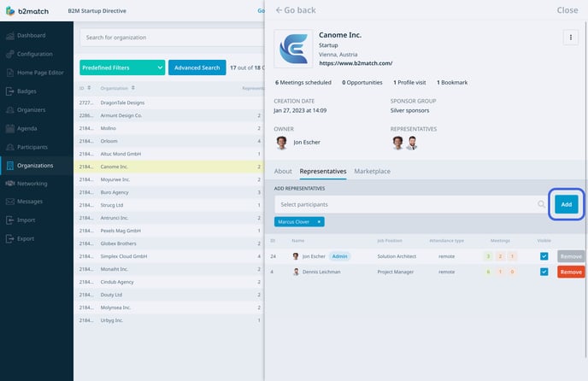Switch to Marketplace tab
The width and height of the screenshot is (588, 381).
tap(373, 172)
